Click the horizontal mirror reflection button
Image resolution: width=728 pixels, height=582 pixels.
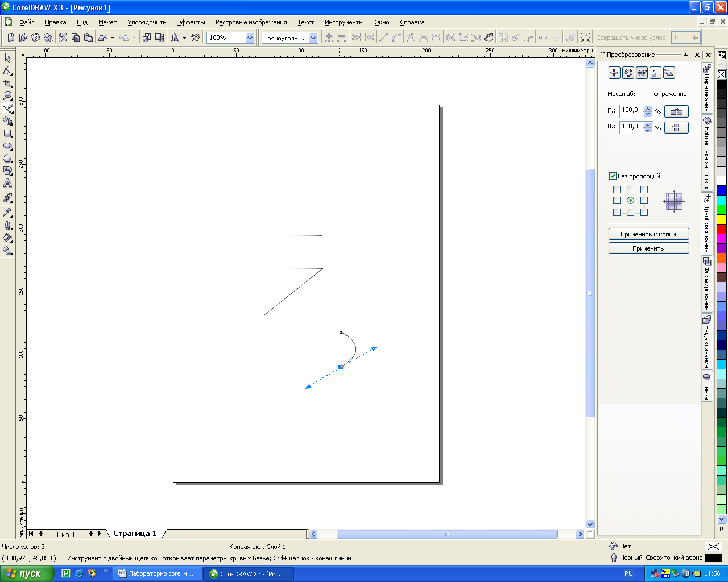(x=676, y=111)
